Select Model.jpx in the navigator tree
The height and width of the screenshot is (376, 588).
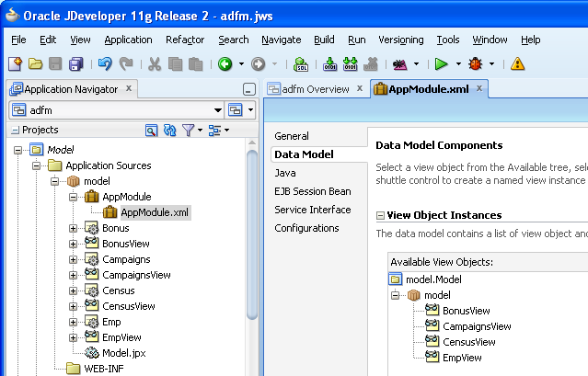pyautogui.click(x=123, y=353)
